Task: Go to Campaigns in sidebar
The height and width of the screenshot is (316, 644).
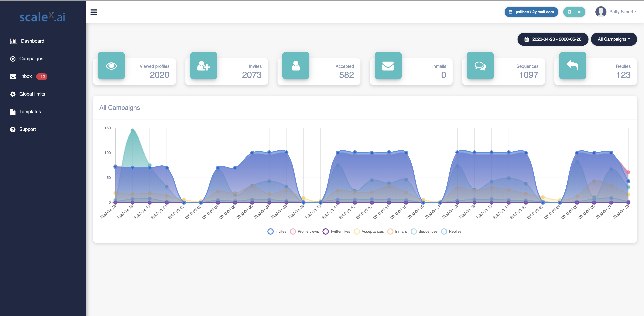Action: (31, 59)
